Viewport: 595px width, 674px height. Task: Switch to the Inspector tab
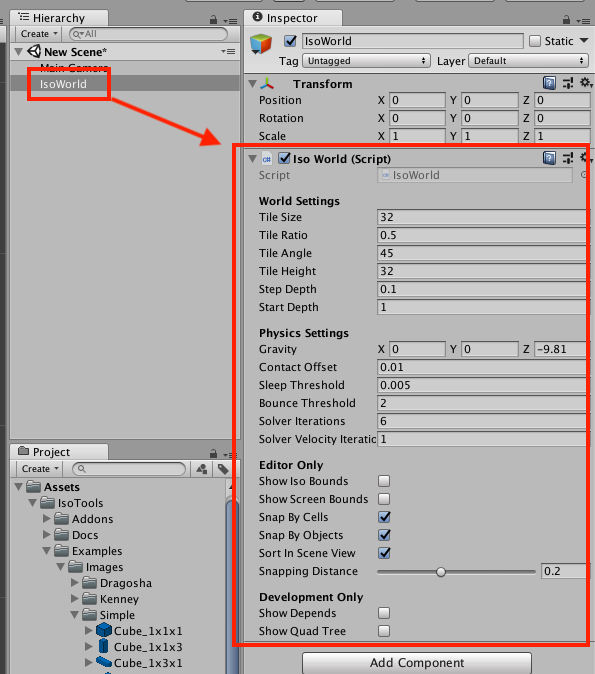tap(293, 18)
